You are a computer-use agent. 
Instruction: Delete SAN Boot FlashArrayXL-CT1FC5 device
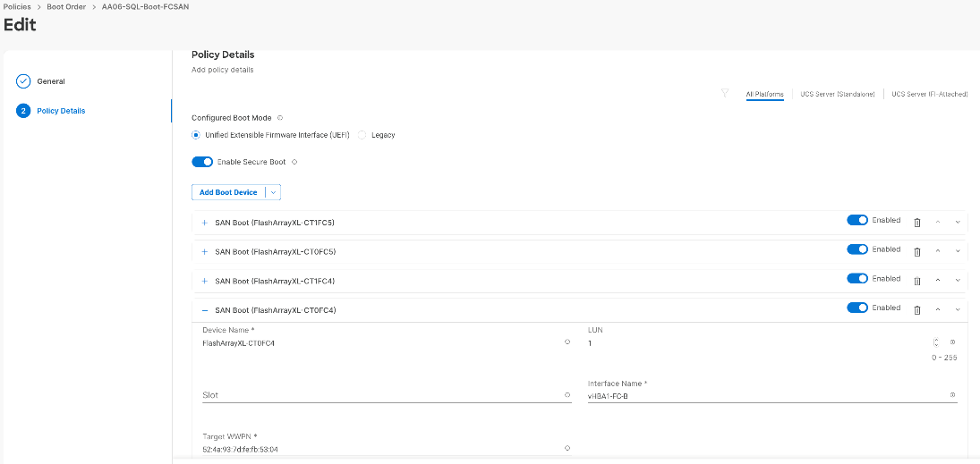[916, 223]
